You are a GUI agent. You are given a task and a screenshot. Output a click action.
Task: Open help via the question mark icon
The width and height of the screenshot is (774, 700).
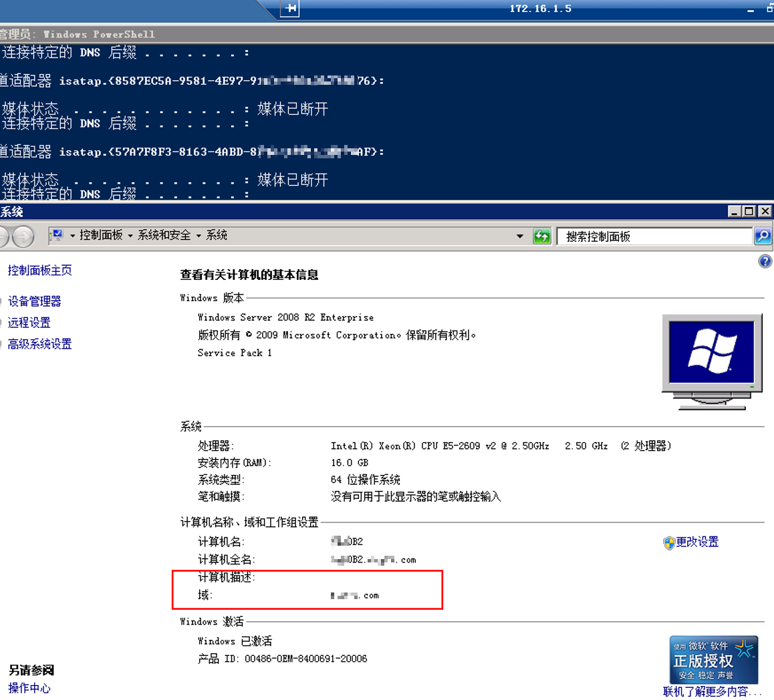pos(765,261)
